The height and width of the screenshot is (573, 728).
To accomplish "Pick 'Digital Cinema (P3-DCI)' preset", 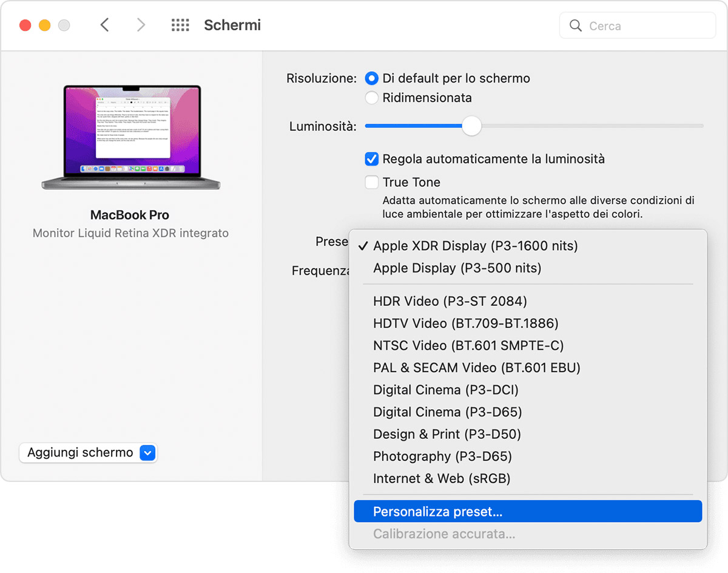I will point(445,390).
